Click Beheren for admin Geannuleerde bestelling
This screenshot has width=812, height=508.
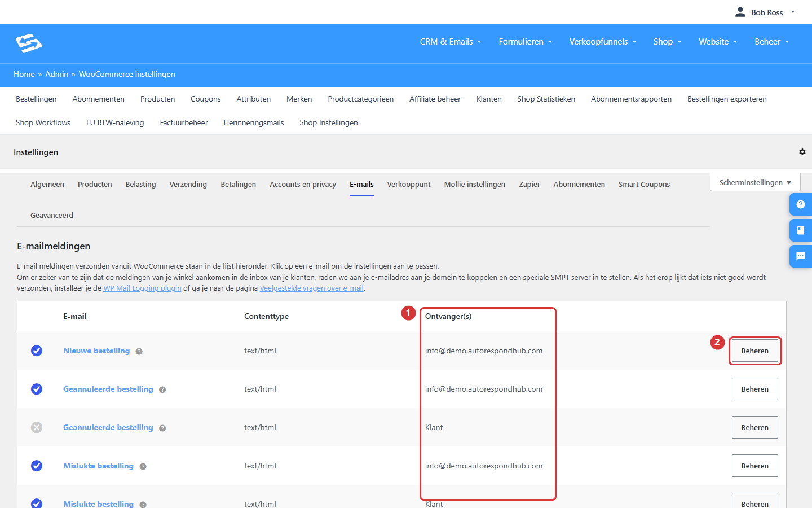tap(754, 389)
